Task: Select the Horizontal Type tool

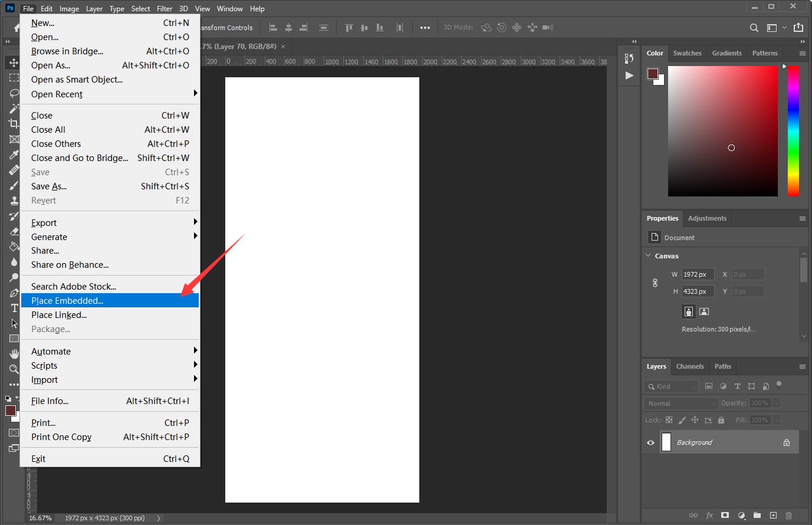Action: 14,308
